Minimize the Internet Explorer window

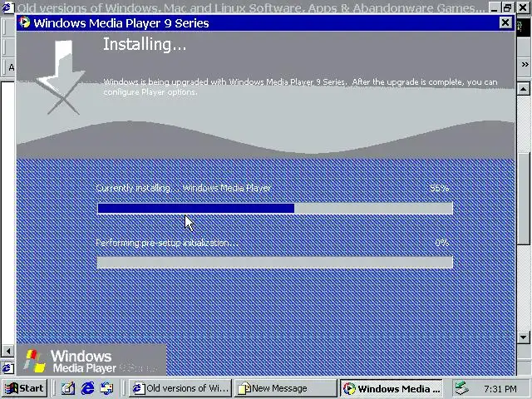[x=495, y=7]
